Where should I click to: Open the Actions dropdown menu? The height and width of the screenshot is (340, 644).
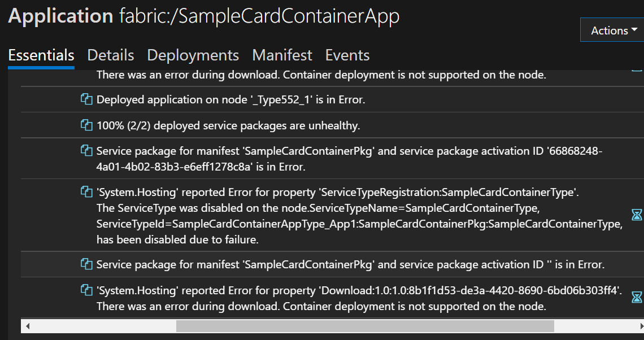[613, 30]
